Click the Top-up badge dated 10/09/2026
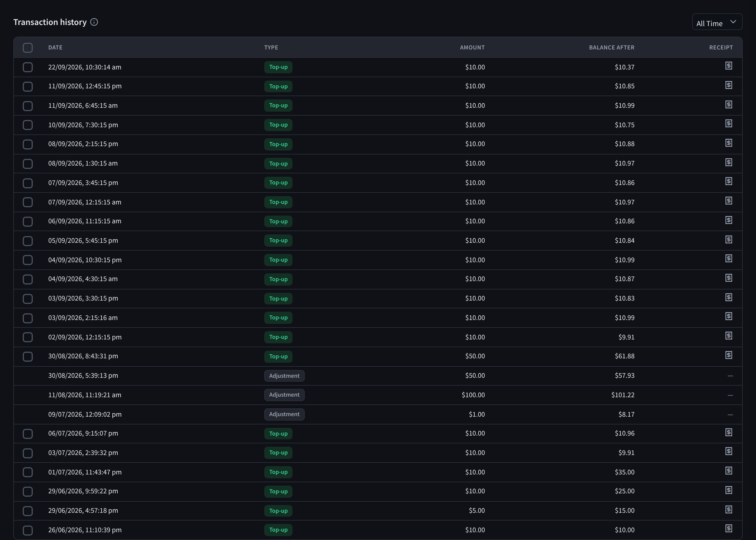Screen dimensions: 756x540 pyautogui.click(x=278, y=125)
